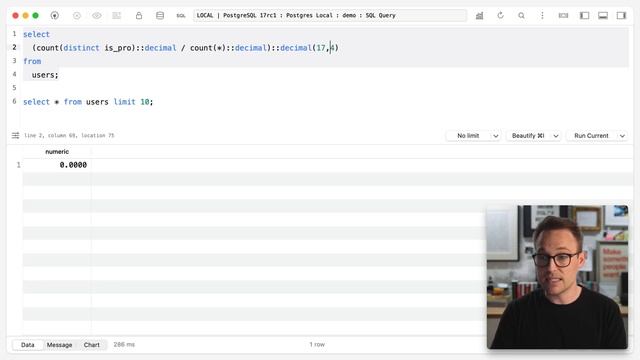Expand the Run Current dropdown arrow

[x=622, y=136]
